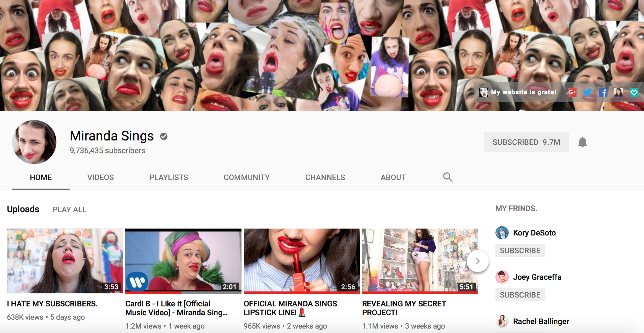Click the '9,736,435 subscribers' text
This screenshot has width=644, height=333.
pos(107,151)
